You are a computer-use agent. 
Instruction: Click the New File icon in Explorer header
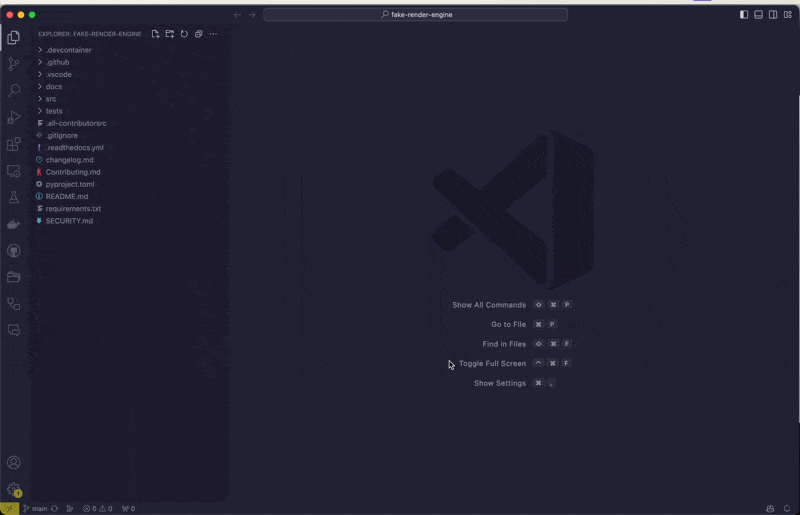(x=156, y=34)
